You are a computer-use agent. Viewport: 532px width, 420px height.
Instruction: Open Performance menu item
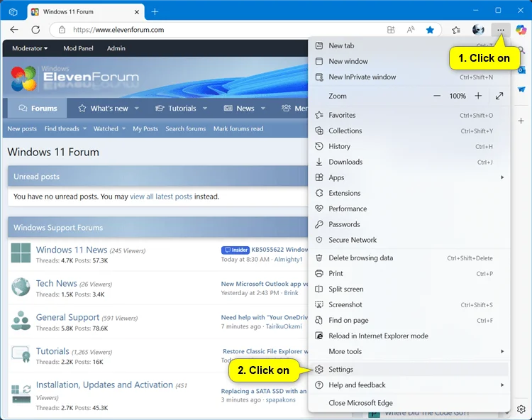click(409, 209)
